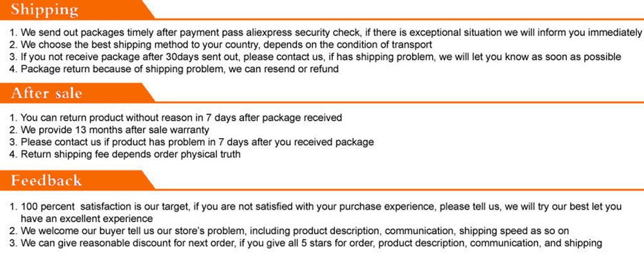Click the Shipping section header

tap(45, 10)
